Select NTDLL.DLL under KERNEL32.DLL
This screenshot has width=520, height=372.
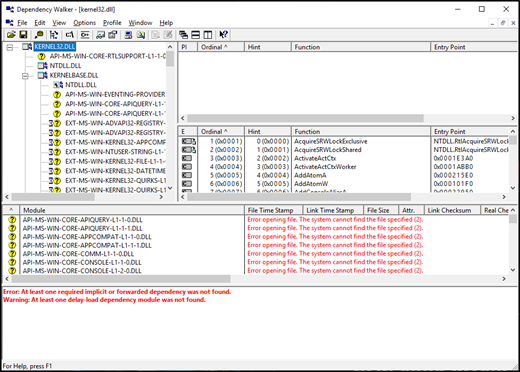click(65, 66)
